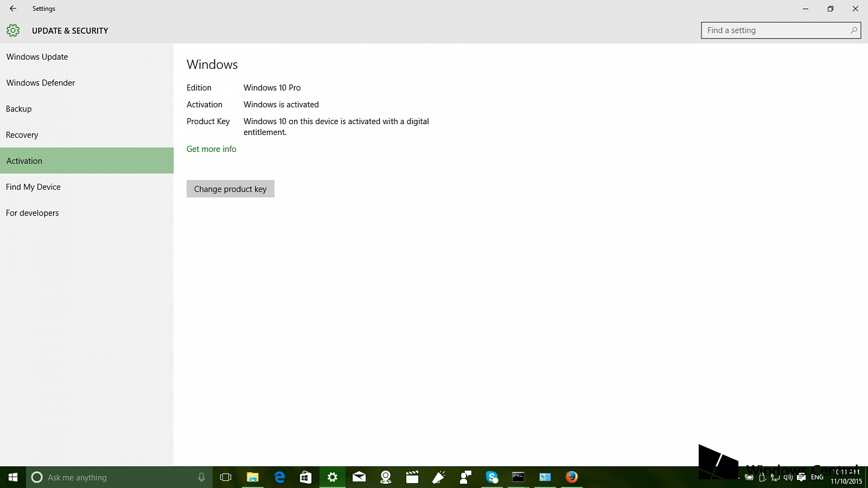Viewport: 868px width, 488px height.
Task: Click the Windows section heading
Action: click(212, 64)
